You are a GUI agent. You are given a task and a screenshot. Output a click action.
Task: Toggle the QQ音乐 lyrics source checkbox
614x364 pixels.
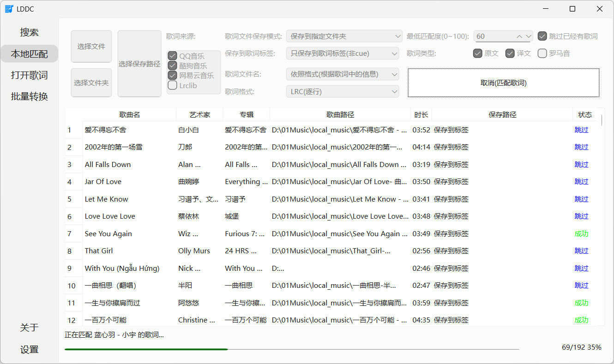pyautogui.click(x=173, y=56)
